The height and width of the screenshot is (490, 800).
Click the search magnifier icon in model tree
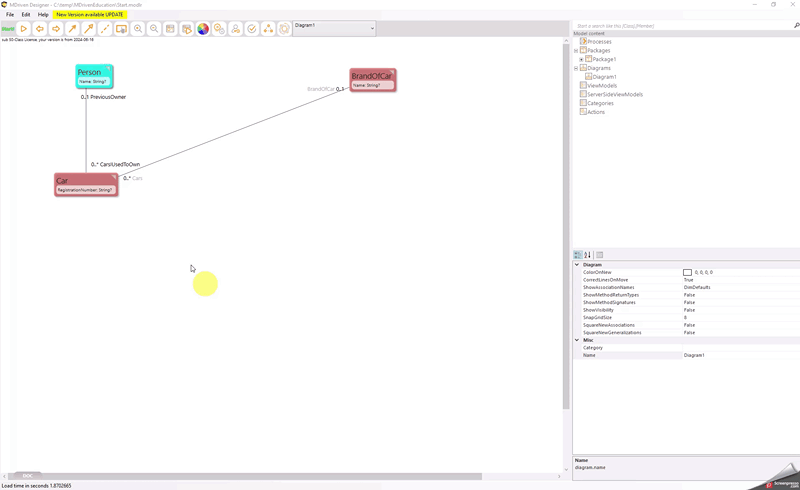click(796, 25)
